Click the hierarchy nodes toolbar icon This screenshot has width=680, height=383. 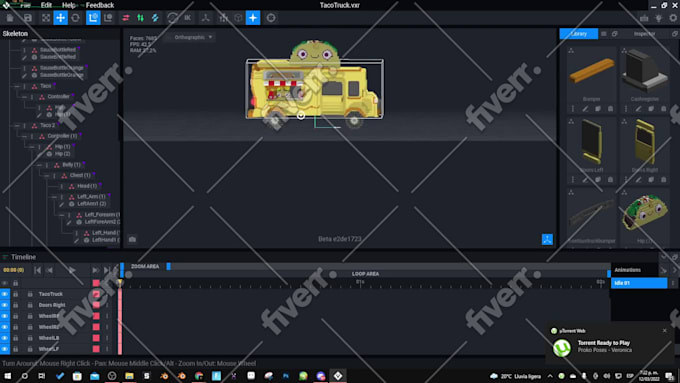pyautogui.click(x=223, y=18)
